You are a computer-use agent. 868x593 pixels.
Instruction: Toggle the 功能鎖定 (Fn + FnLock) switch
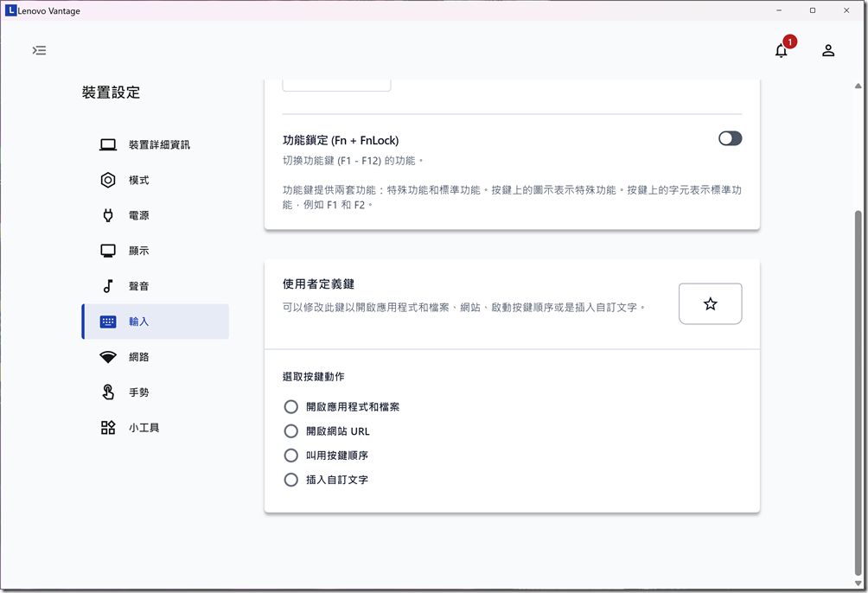[x=730, y=138]
